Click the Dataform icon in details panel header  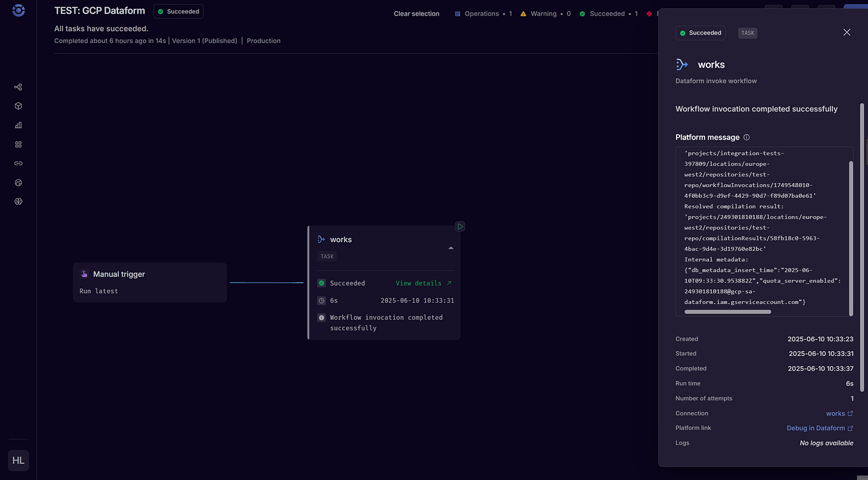coord(682,64)
